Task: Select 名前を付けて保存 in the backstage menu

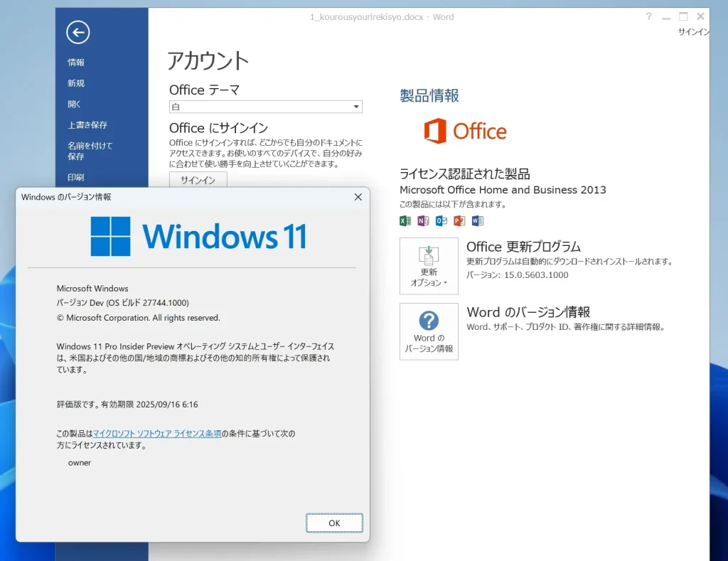Action: pyautogui.click(x=90, y=151)
